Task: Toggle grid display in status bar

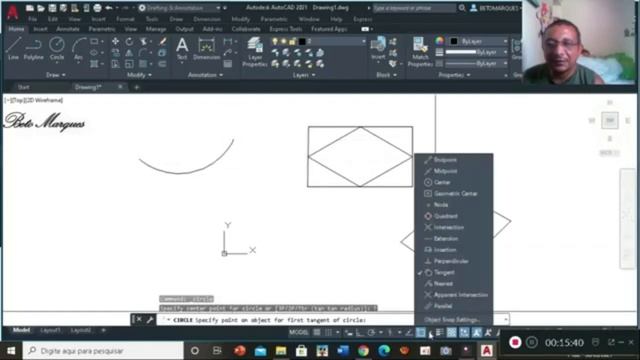Action: click(317, 333)
